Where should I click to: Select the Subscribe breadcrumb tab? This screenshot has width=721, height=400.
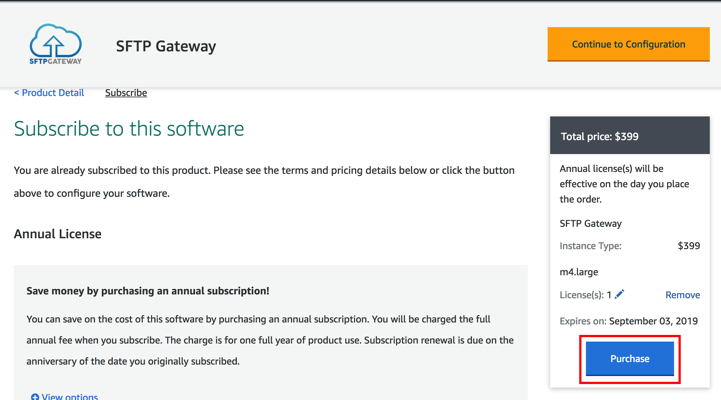point(126,92)
